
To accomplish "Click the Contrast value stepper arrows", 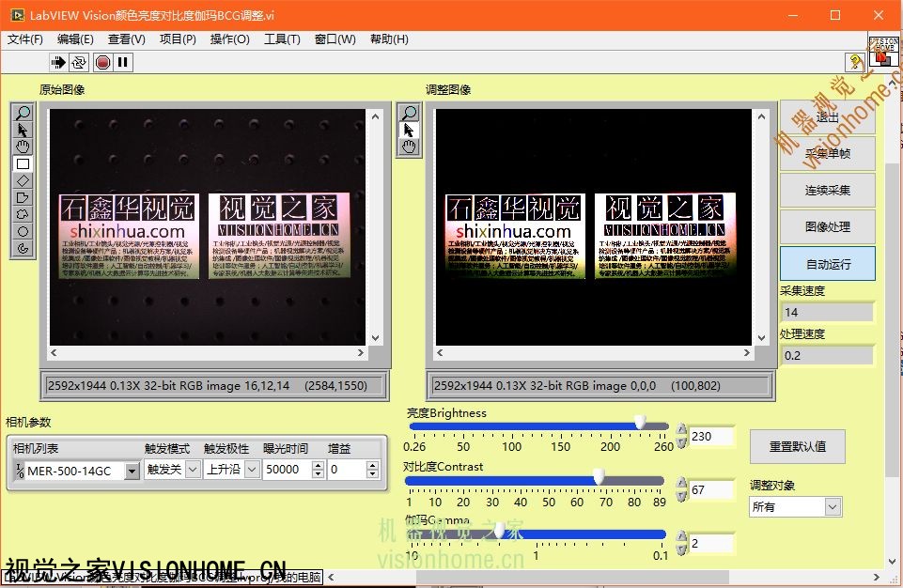I will (x=681, y=489).
